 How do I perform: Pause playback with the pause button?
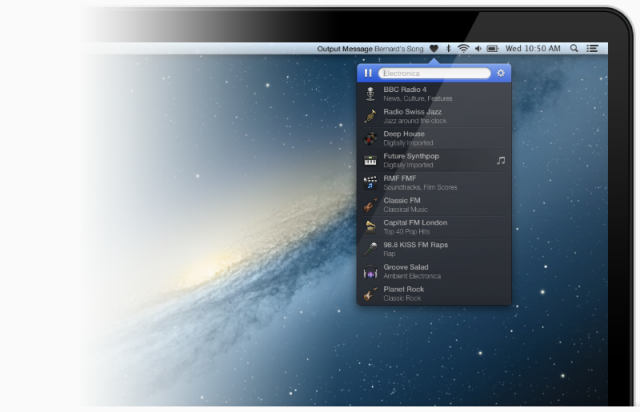[368, 73]
